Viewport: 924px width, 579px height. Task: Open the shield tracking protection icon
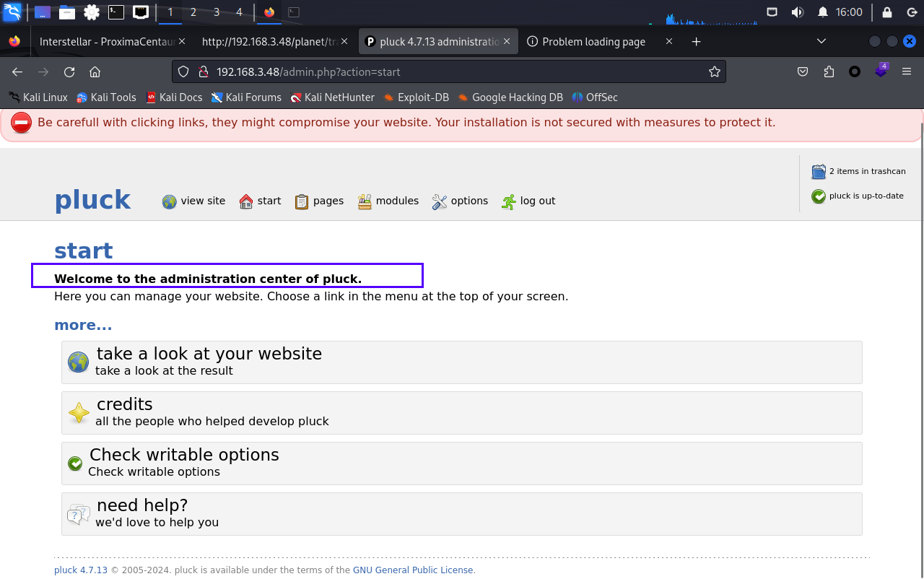tap(183, 71)
